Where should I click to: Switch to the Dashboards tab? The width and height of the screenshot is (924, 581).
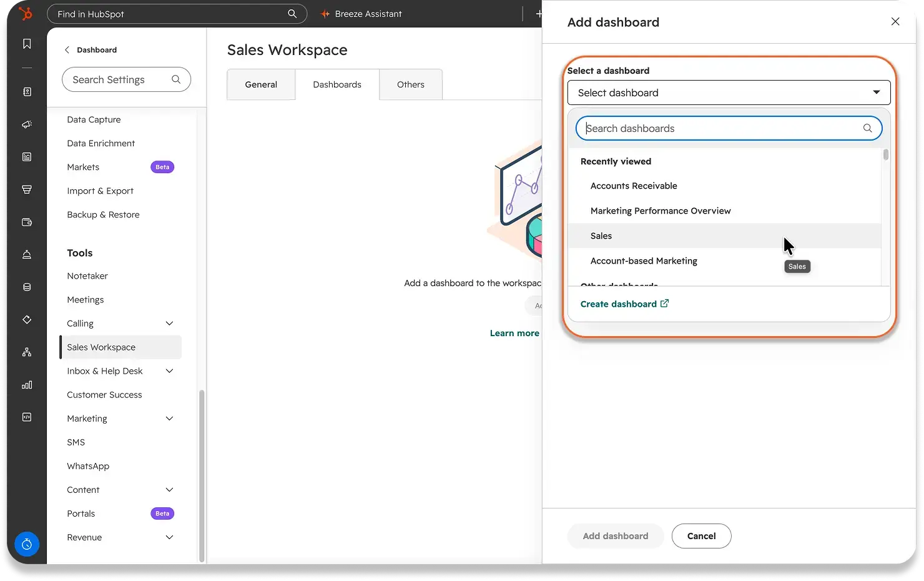(x=337, y=84)
